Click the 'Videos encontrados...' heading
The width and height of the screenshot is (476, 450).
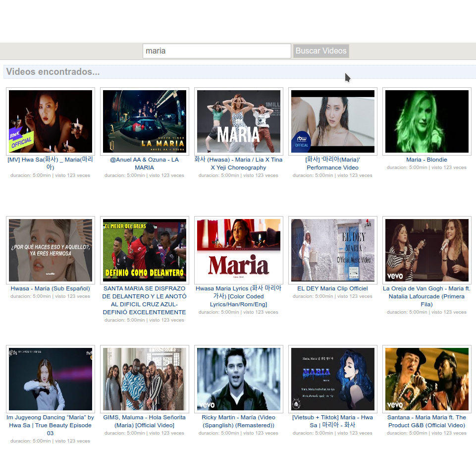point(53,72)
